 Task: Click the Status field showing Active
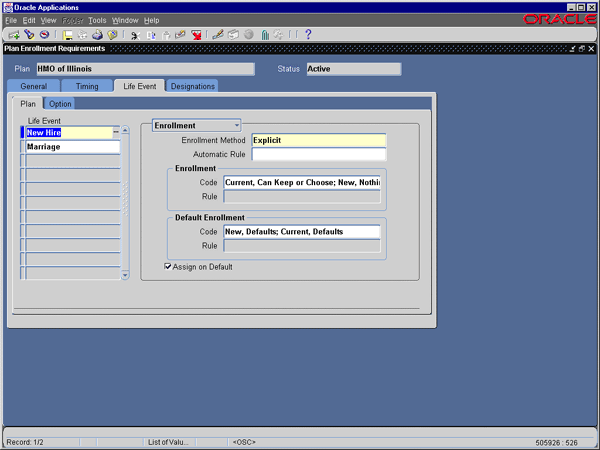(354, 69)
